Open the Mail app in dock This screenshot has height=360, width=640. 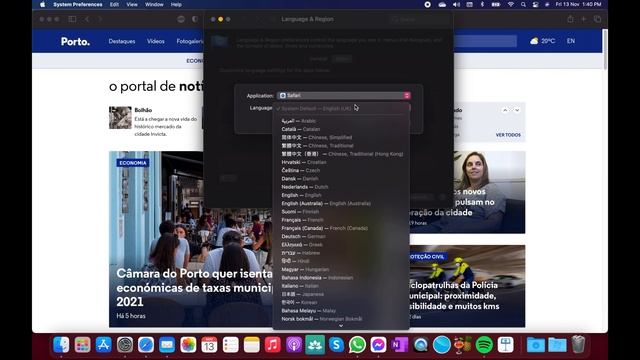[x=167, y=345]
